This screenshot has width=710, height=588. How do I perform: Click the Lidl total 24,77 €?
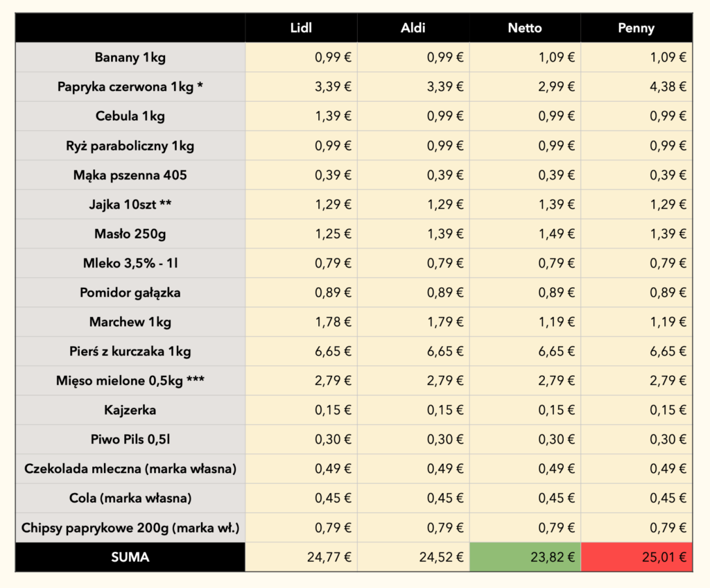(327, 557)
